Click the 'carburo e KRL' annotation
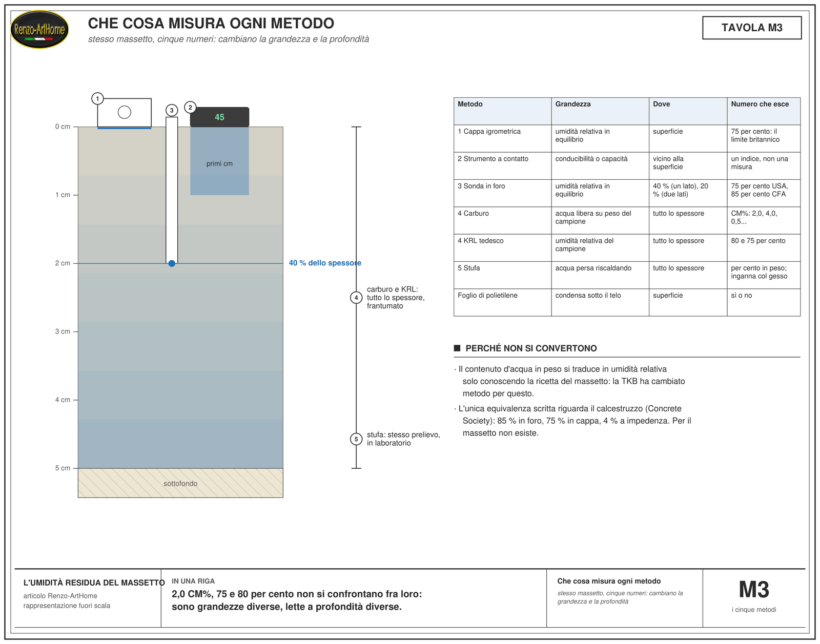820x644 pixels. [x=396, y=298]
